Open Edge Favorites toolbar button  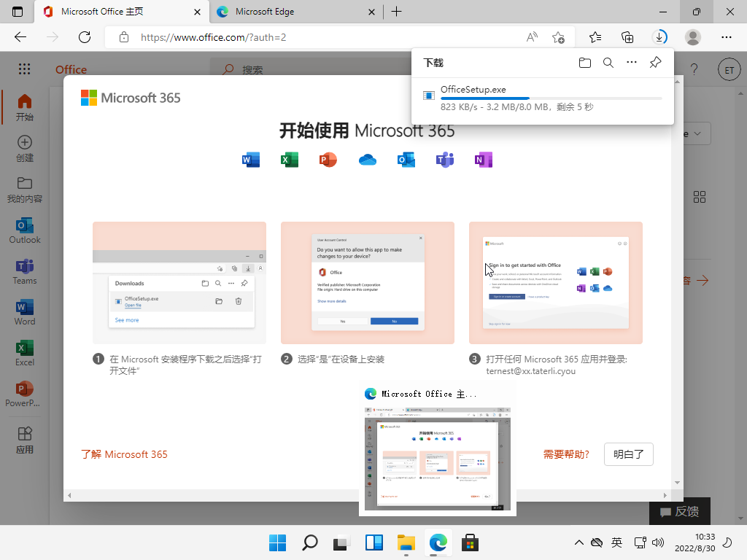click(595, 37)
